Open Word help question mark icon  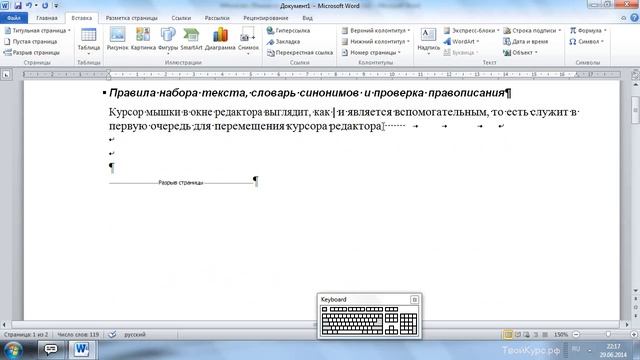(634, 18)
